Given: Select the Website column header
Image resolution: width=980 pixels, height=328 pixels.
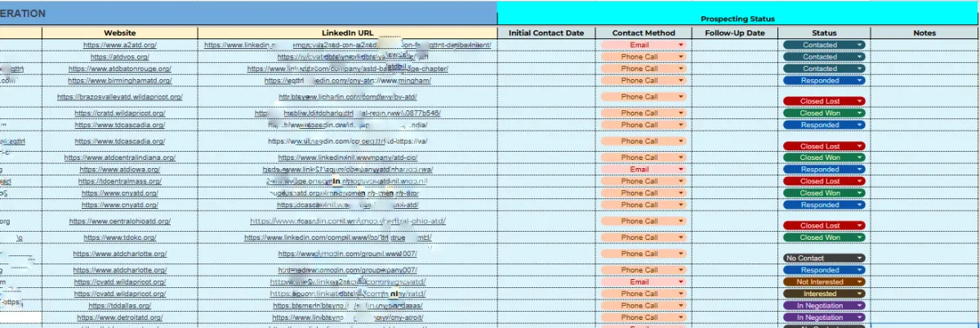Looking at the screenshot, I should (119, 33).
